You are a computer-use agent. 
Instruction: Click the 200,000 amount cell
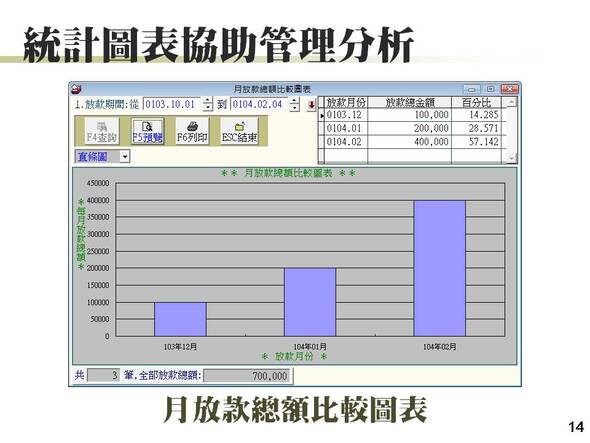[x=409, y=128]
